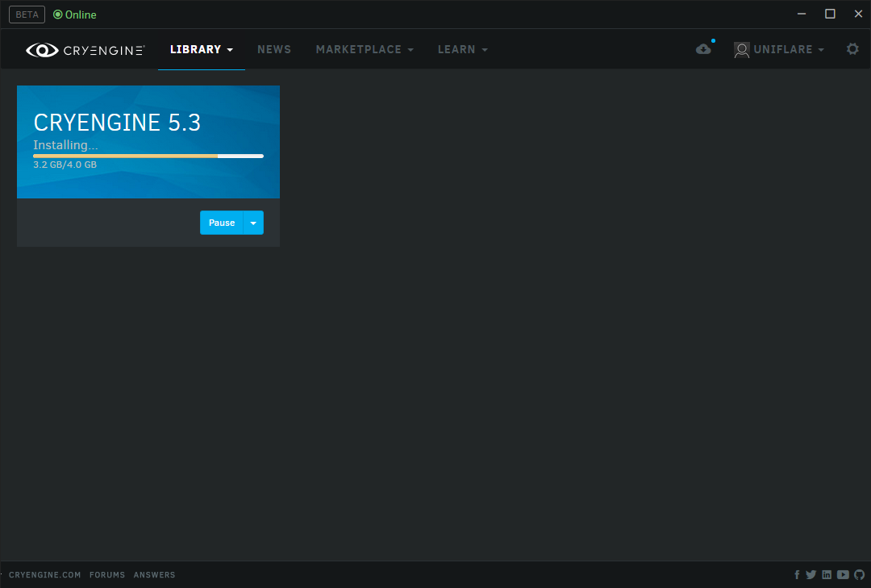The image size is (871, 588).
Task: Open the ANSWERS footer link
Action: pyautogui.click(x=154, y=574)
